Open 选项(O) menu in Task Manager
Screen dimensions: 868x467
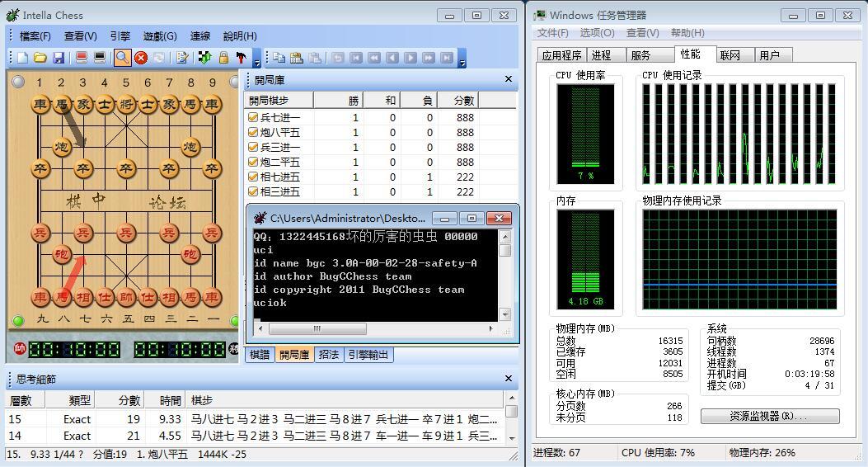597,33
